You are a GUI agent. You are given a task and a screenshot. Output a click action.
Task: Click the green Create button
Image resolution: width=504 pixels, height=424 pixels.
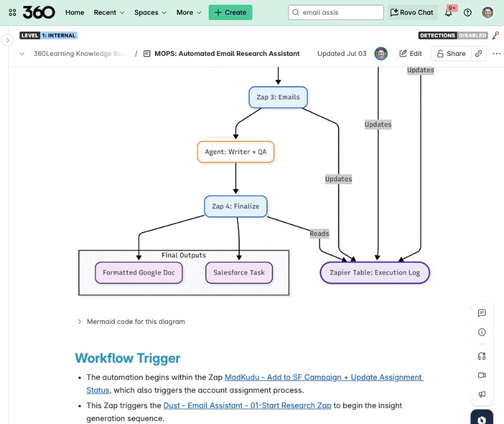pos(230,12)
